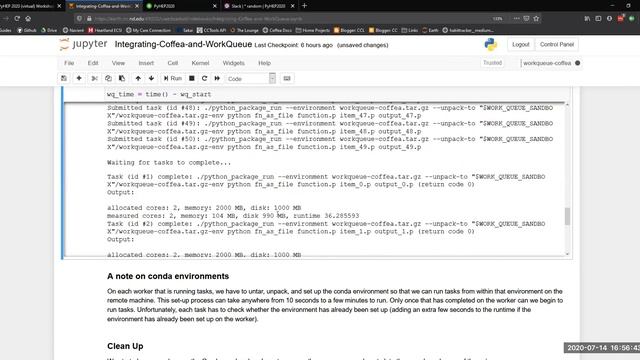Screen dimensions: 640x360
Task: Click the workqueue-coffea kernel name
Action: point(547,63)
